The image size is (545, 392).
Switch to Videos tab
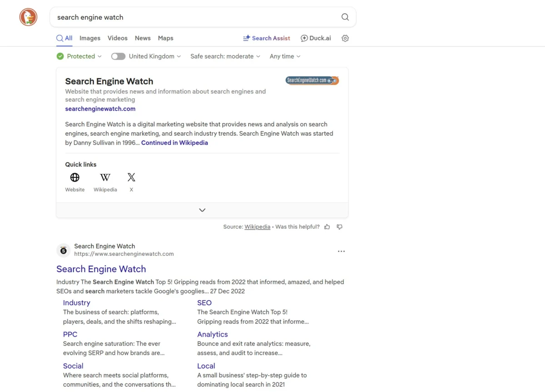(x=118, y=38)
